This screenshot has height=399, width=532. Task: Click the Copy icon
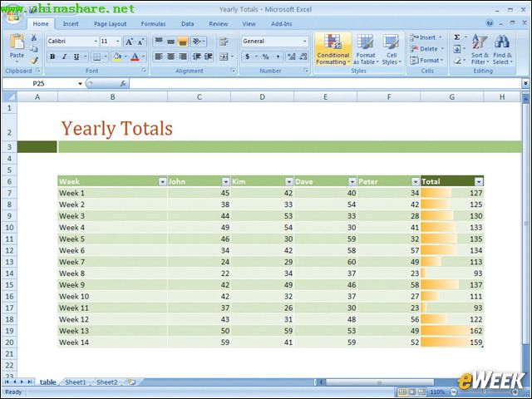pos(33,49)
